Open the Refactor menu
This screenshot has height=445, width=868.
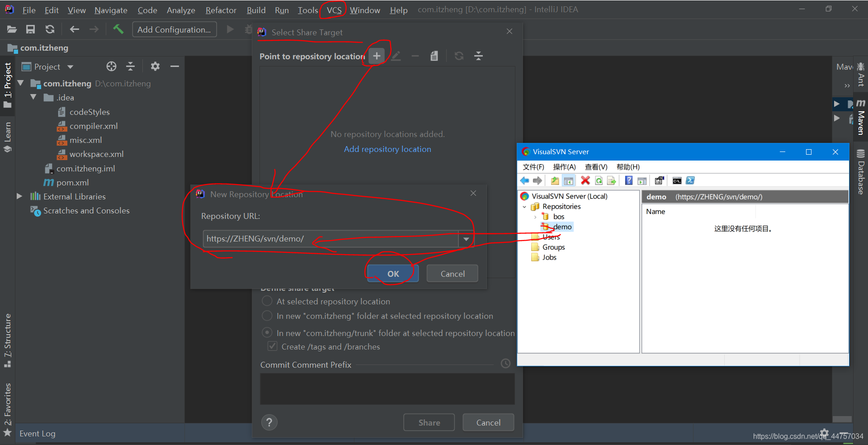(221, 10)
